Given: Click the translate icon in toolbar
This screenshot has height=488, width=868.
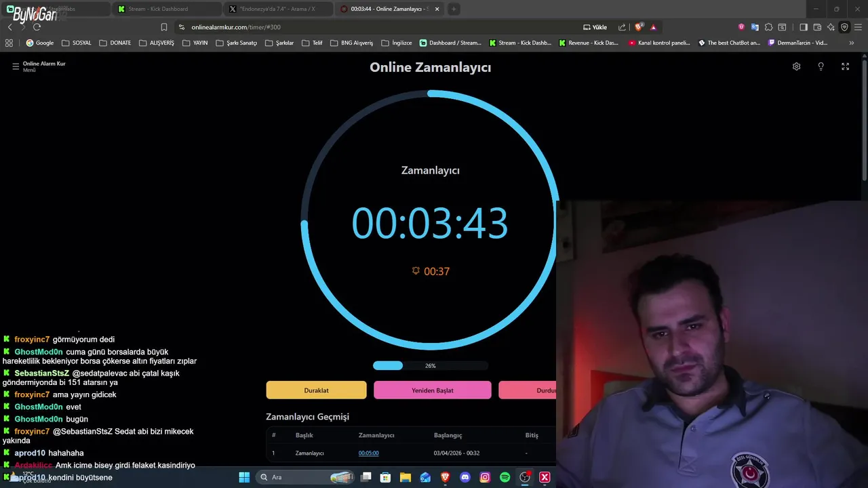Looking at the screenshot, I should [x=755, y=27].
